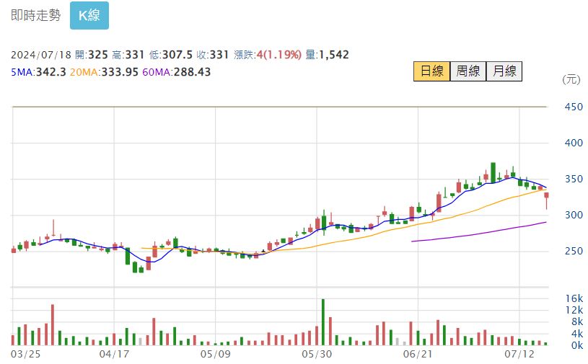Switch chart to 月線 monthly view
Image resolution: width=588 pixels, height=364 pixels.
(503, 71)
